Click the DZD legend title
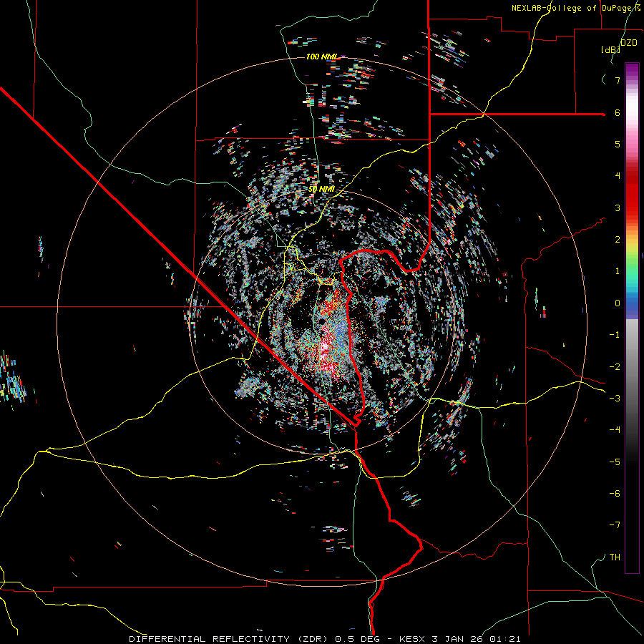 click(629, 43)
